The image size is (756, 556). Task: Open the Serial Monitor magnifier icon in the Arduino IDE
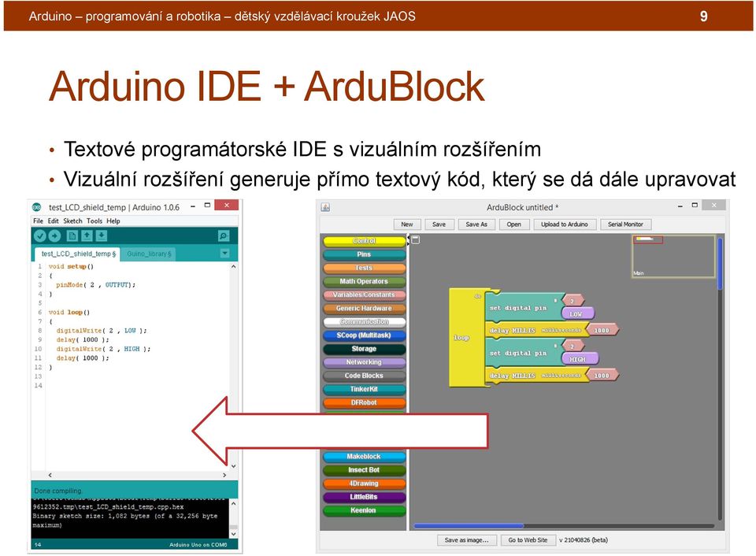point(223,235)
